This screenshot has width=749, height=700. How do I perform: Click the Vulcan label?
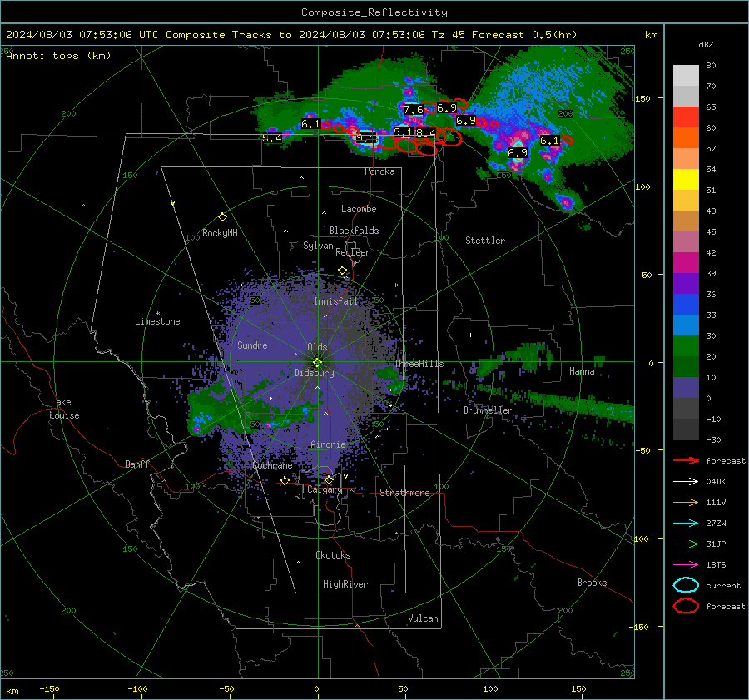click(x=423, y=618)
